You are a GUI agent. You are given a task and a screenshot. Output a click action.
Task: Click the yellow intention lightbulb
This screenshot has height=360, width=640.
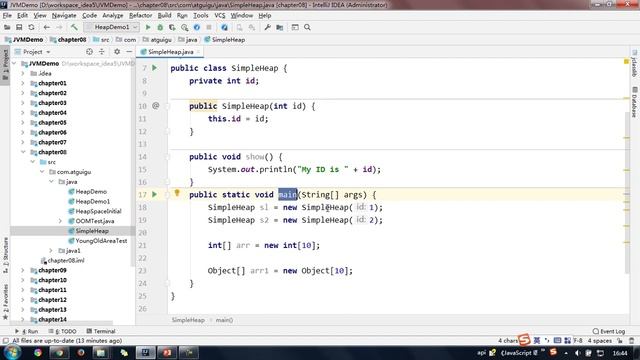pyautogui.click(x=177, y=193)
